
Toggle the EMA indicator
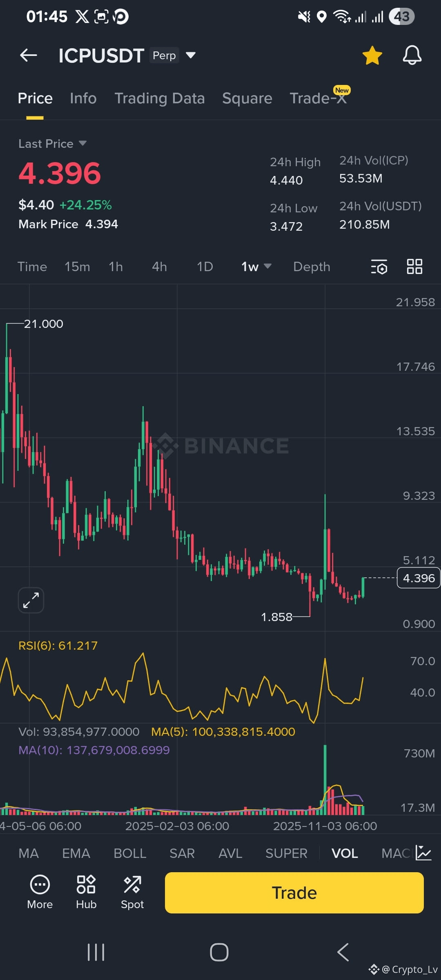(x=76, y=853)
